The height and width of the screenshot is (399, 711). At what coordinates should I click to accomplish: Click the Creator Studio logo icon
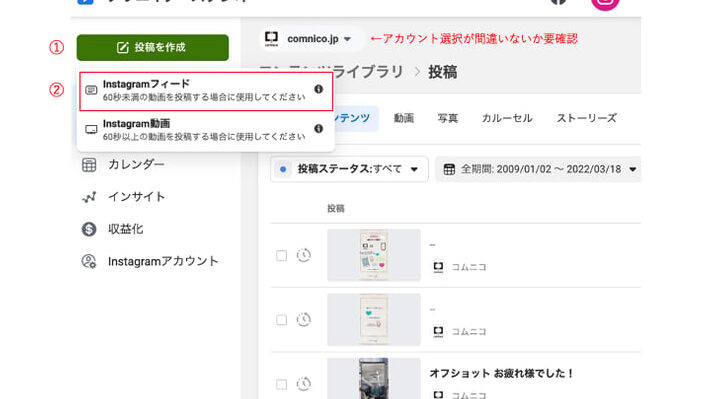click(x=85, y=1)
